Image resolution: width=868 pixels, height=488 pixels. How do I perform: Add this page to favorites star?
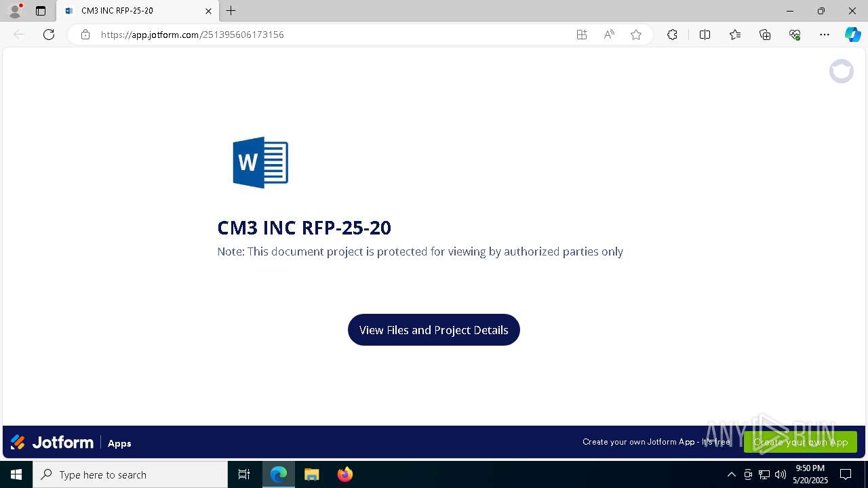[636, 35]
